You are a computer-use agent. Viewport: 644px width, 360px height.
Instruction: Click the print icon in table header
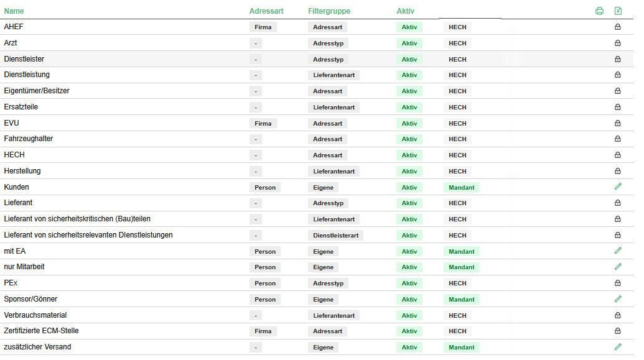coord(599,11)
